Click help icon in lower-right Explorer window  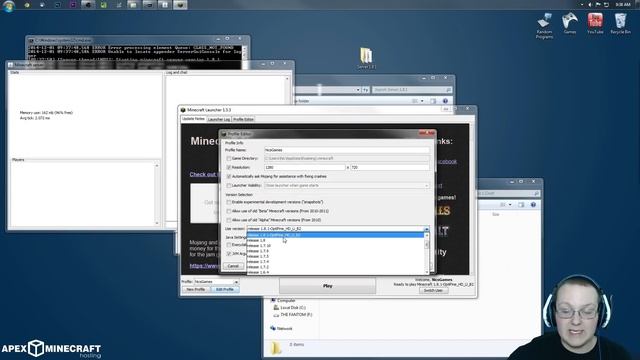[533, 204]
